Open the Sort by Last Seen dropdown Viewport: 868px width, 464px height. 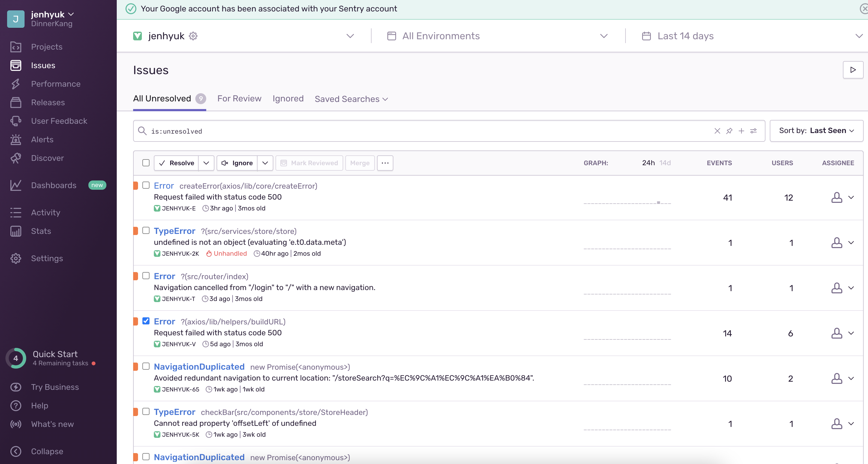click(x=816, y=131)
